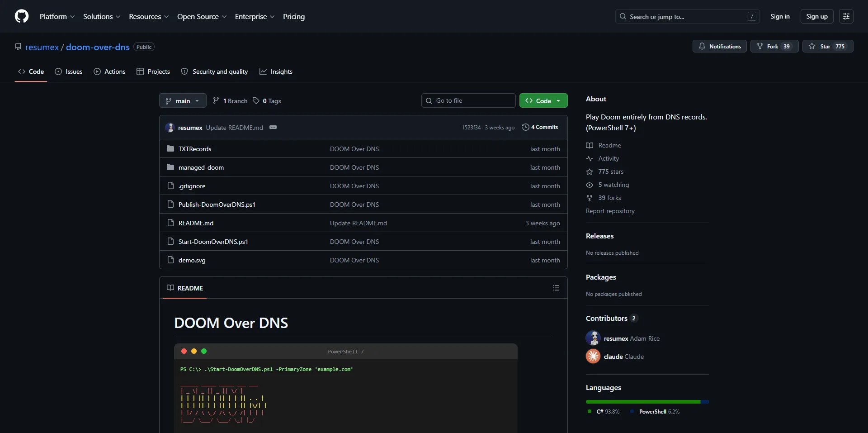Open the main branch selector
868x433 pixels.
pyautogui.click(x=182, y=100)
